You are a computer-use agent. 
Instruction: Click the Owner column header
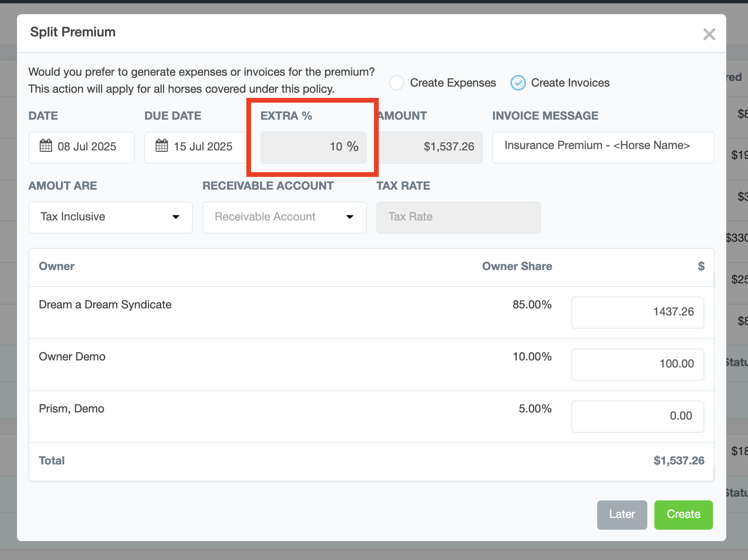[57, 266]
